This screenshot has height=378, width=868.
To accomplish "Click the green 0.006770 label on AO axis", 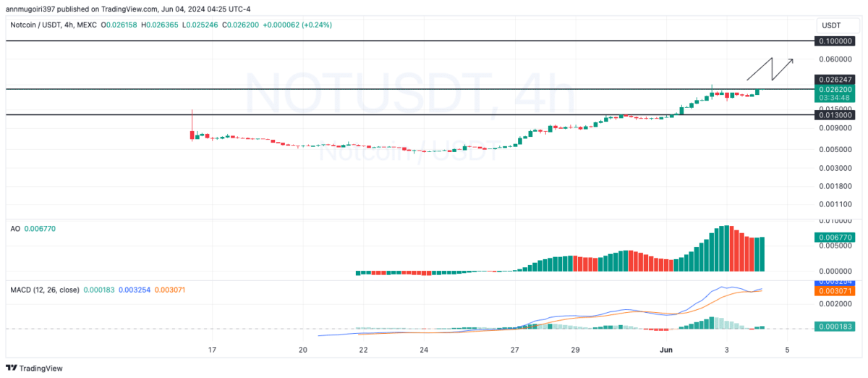I will click(834, 237).
